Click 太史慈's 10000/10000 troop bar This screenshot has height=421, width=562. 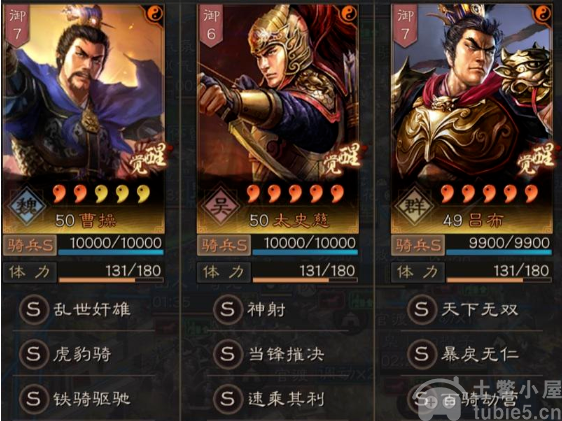click(x=305, y=245)
